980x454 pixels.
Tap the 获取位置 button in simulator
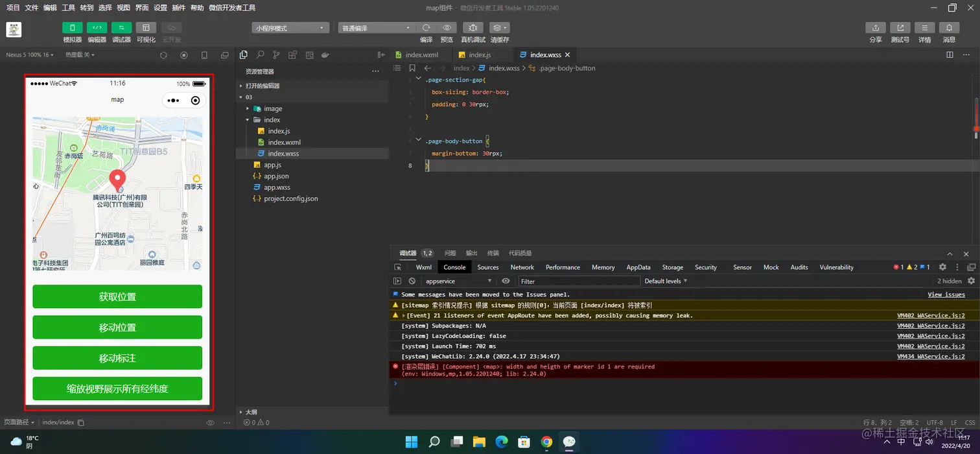[x=117, y=296]
